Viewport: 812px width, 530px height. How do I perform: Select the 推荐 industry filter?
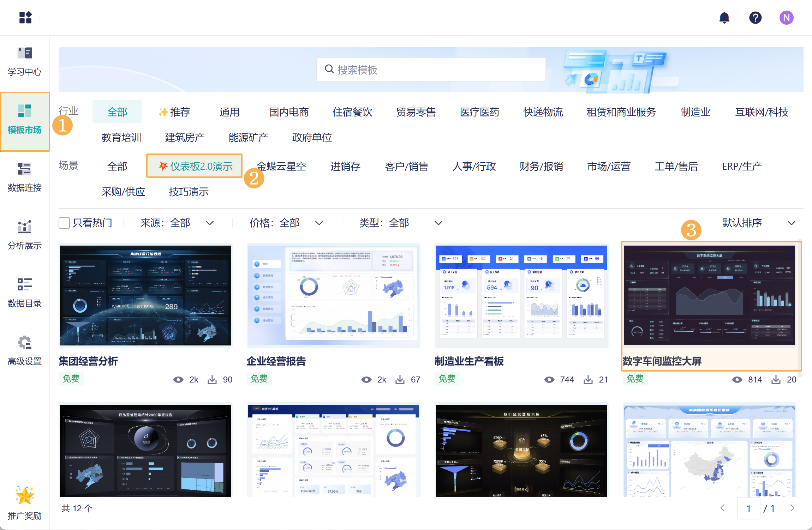[x=174, y=112]
